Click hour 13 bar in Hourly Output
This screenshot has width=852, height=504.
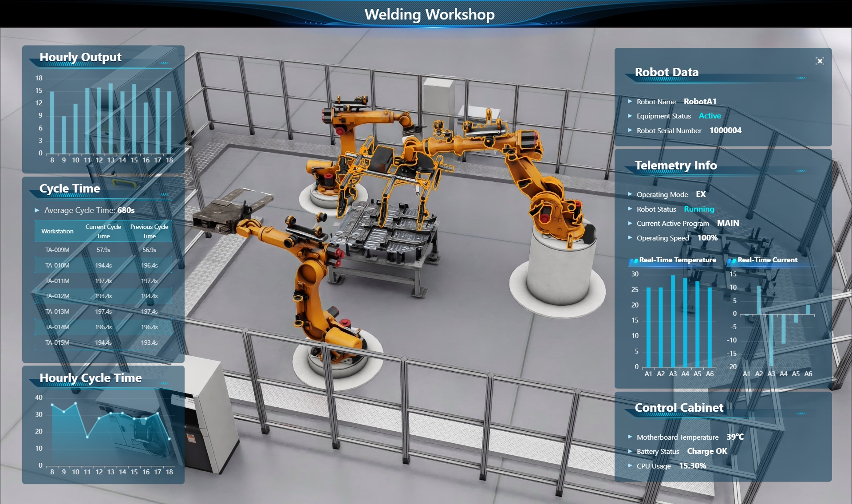pyautogui.click(x=111, y=119)
